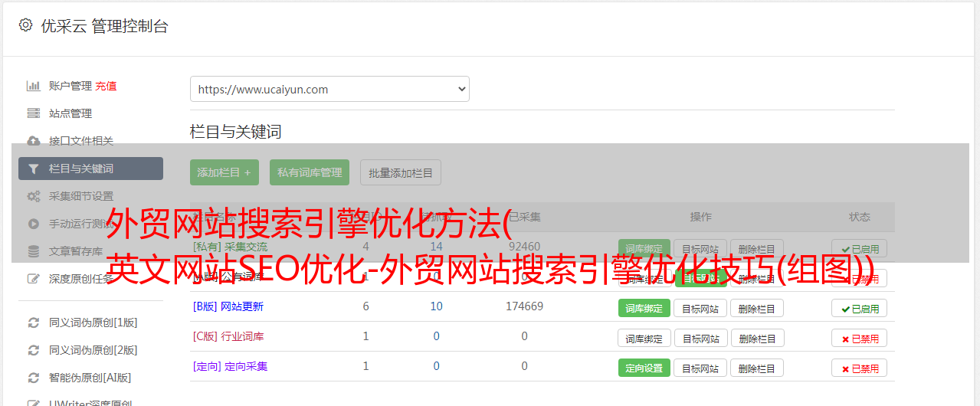The width and height of the screenshot is (980, 406).
Task: Click the cloud icon for 接口文件相关
Action: point(33,141)
